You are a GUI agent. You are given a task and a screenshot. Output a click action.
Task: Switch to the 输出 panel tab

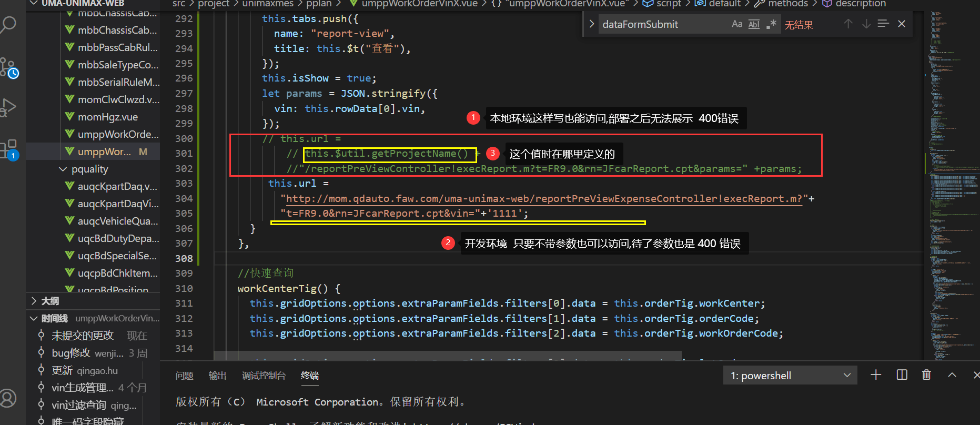(217, 376)
